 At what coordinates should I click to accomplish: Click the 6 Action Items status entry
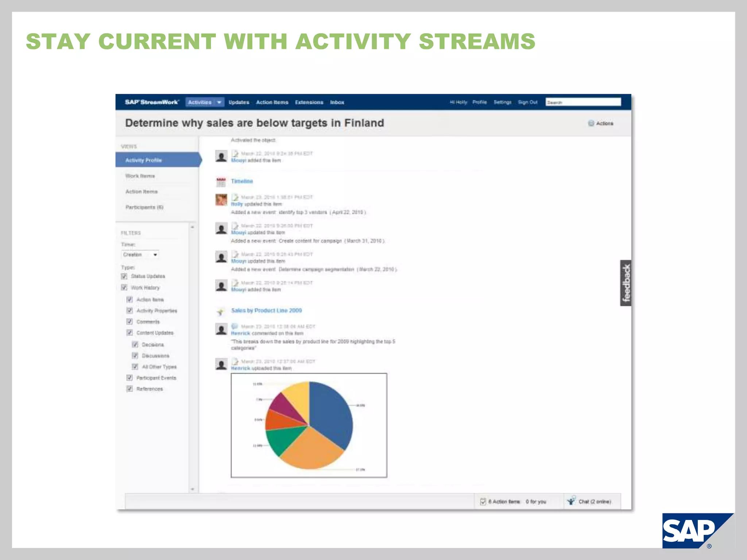pyautogui.click(x=504, y=502)
